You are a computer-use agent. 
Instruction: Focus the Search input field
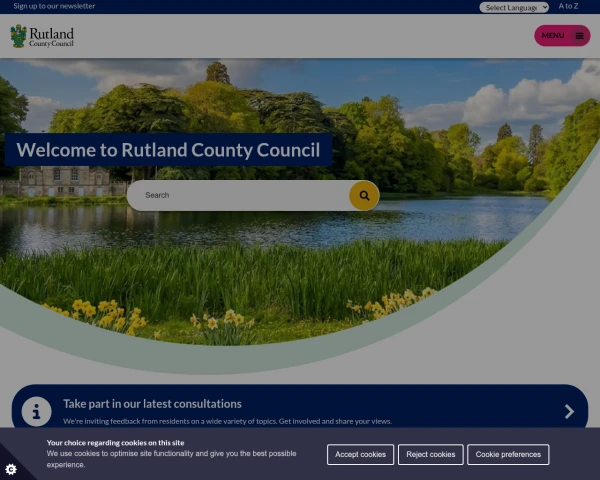pyautogui.click(x=239, y=196)
